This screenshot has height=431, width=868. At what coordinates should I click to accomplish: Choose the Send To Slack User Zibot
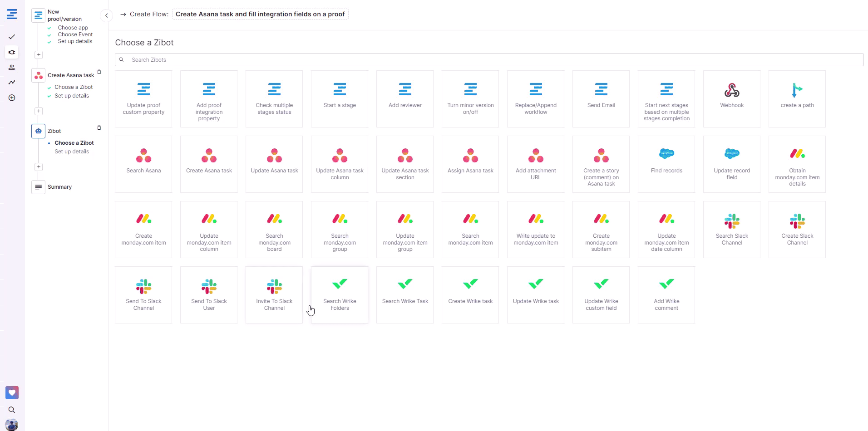point(209,295)
